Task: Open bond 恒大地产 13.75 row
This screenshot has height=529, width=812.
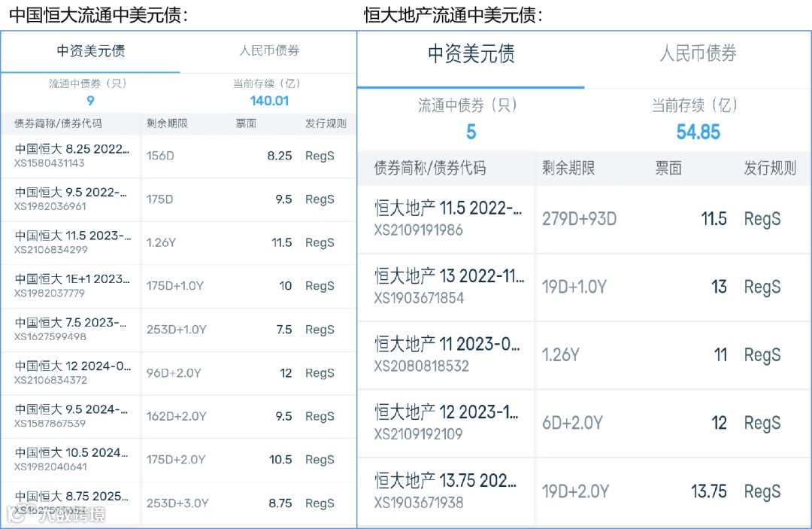Action: [585, 491]
